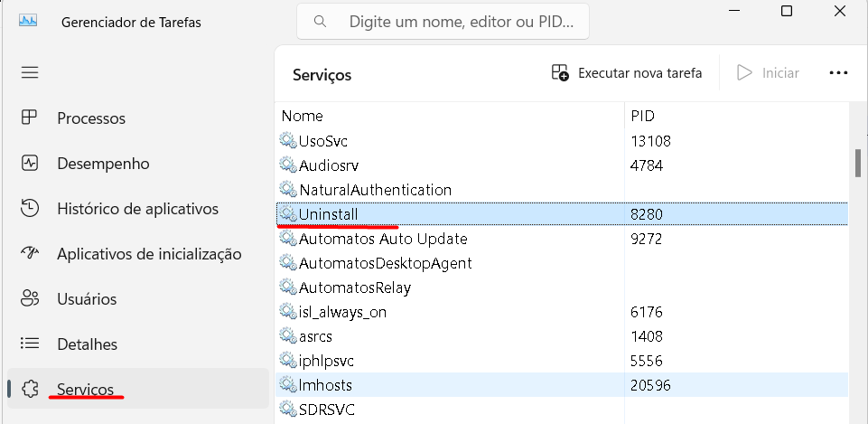Click Executar nova tarefa button
868x424 pixels.
[x=639, y=73]
